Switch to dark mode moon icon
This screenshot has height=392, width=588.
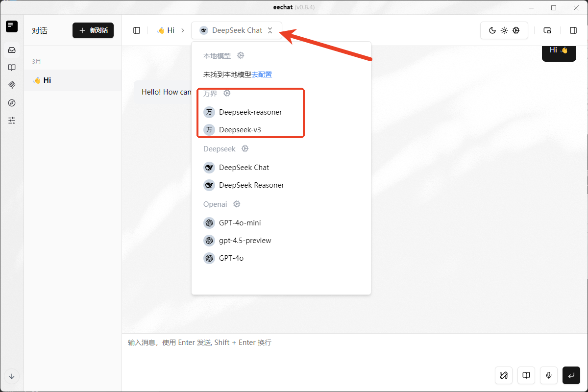[x=492, y=30]
